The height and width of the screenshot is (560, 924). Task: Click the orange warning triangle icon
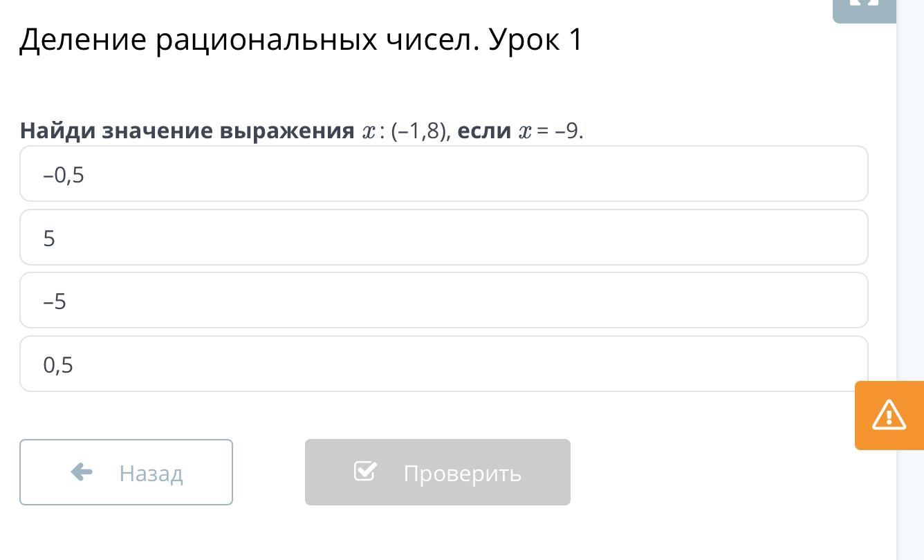click(x=889, y=415)
